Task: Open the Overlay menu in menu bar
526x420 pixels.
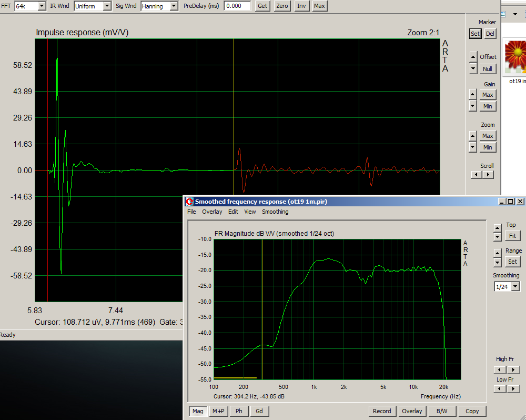Action: 212,212
